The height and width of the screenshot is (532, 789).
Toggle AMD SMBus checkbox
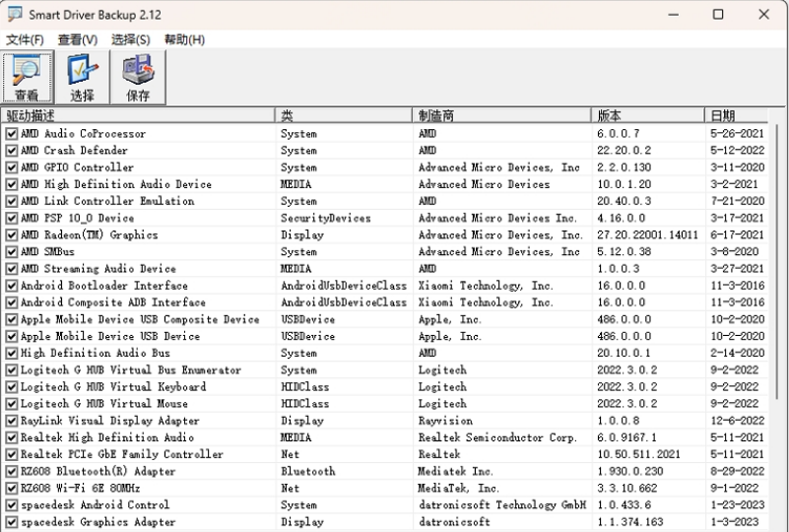pos(12,251)
